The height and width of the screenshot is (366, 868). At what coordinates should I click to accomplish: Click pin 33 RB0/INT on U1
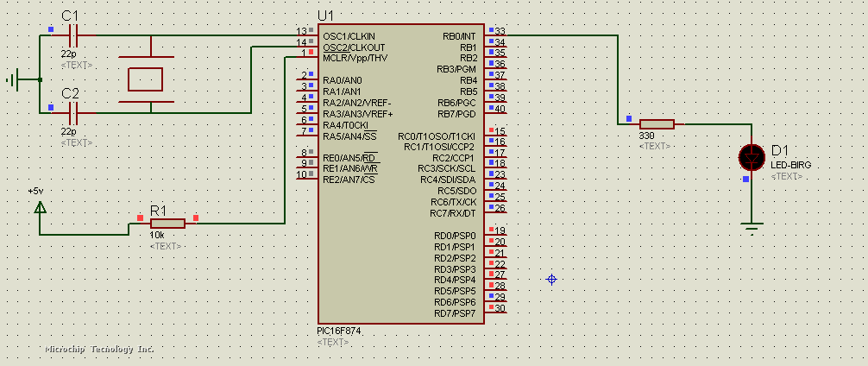(x=495, y=36)
